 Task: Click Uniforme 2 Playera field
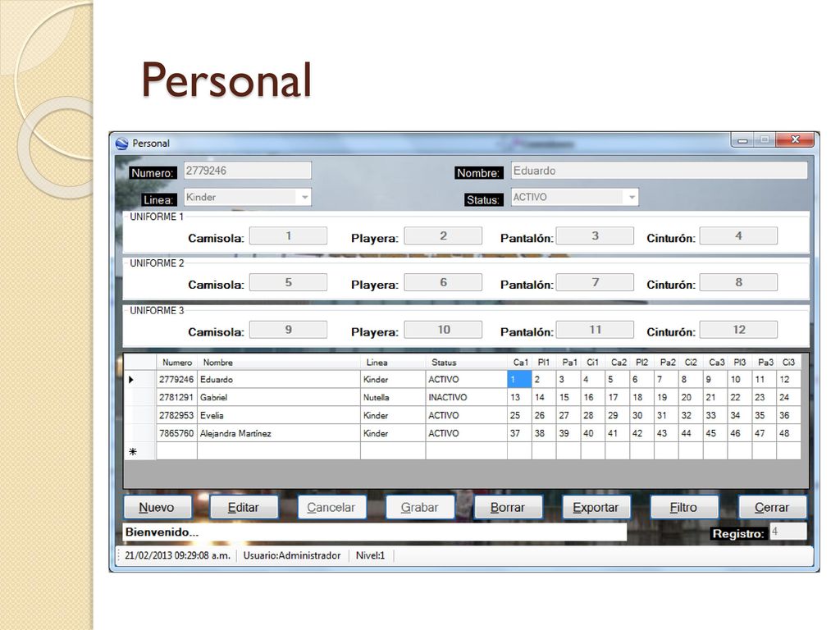click(x=443, y=282)
